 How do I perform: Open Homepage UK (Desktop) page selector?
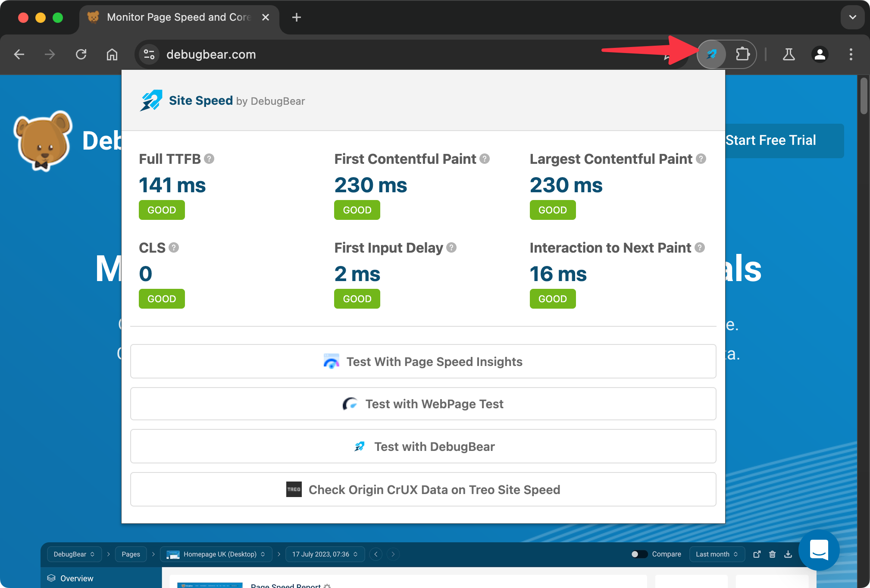coord(216,554)
